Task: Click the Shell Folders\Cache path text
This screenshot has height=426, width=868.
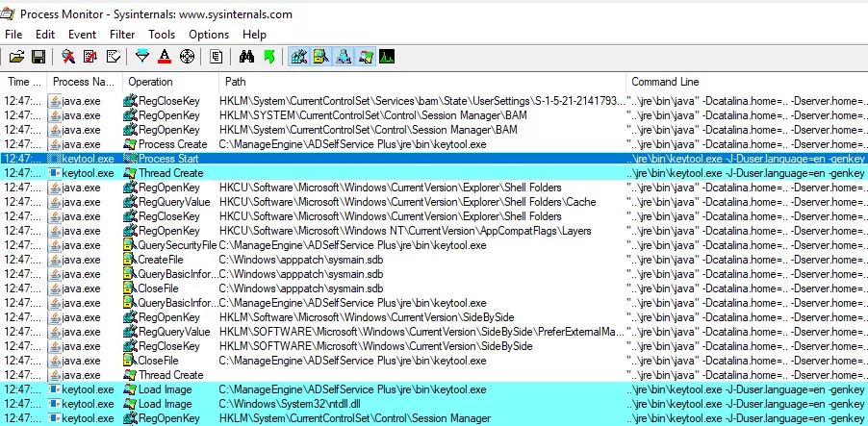Action: pos(407,202)
